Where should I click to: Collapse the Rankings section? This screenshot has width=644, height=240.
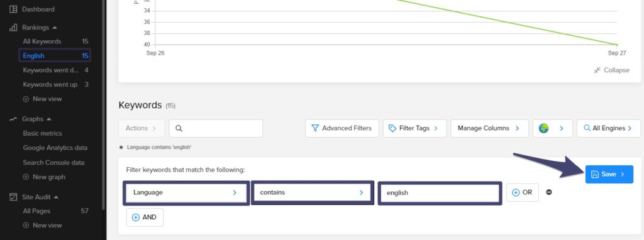coord(55,28)
